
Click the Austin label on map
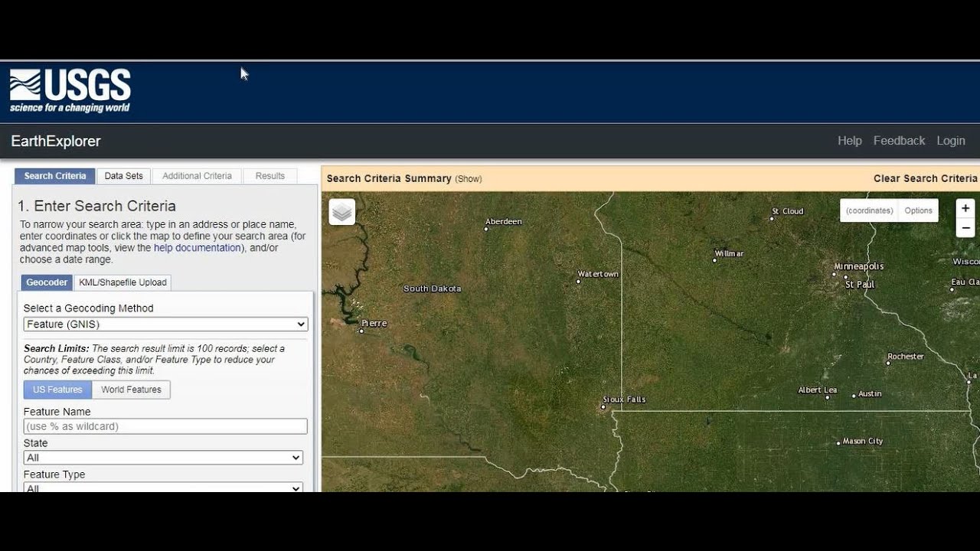point(871,394)
